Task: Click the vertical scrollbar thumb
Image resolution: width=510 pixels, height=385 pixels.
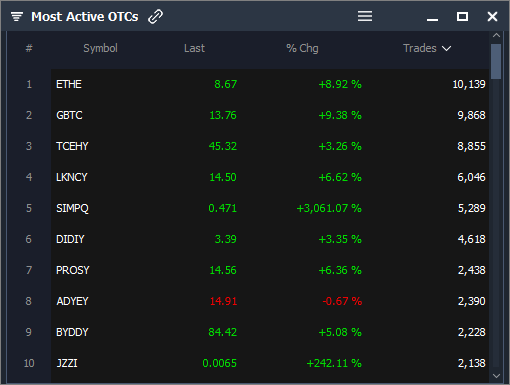Action: click(496, 62)
